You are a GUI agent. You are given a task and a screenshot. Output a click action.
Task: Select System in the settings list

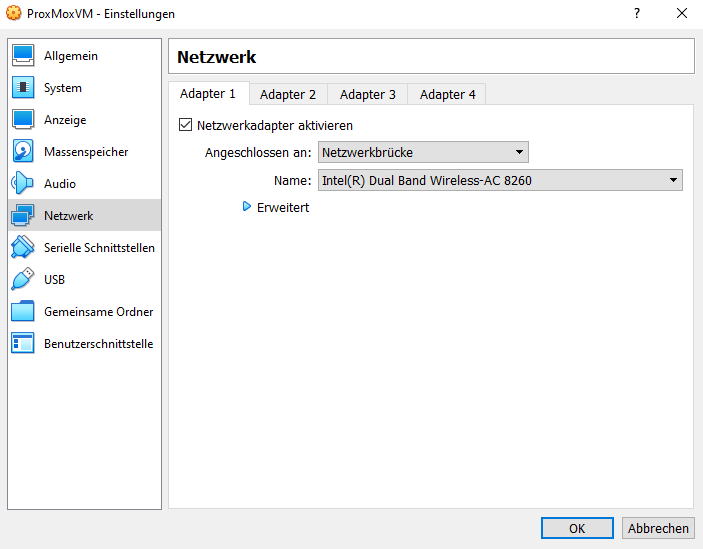pyautogui.click(x=84, y=87)
